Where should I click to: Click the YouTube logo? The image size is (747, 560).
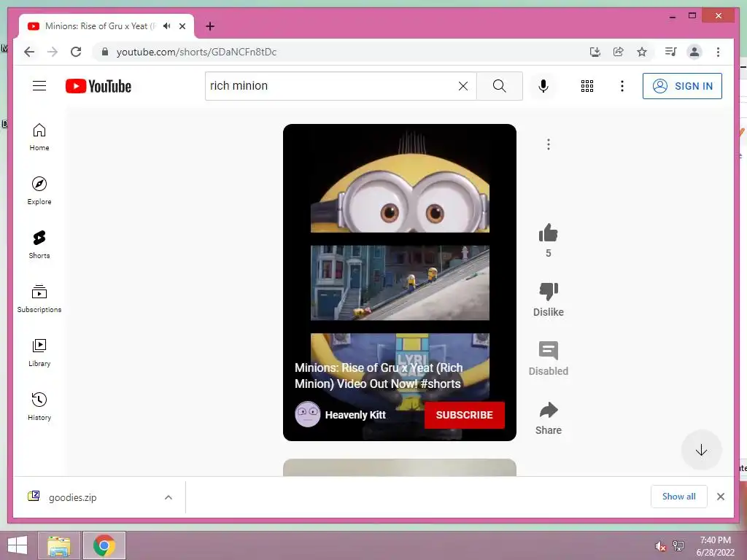[98, 86]
